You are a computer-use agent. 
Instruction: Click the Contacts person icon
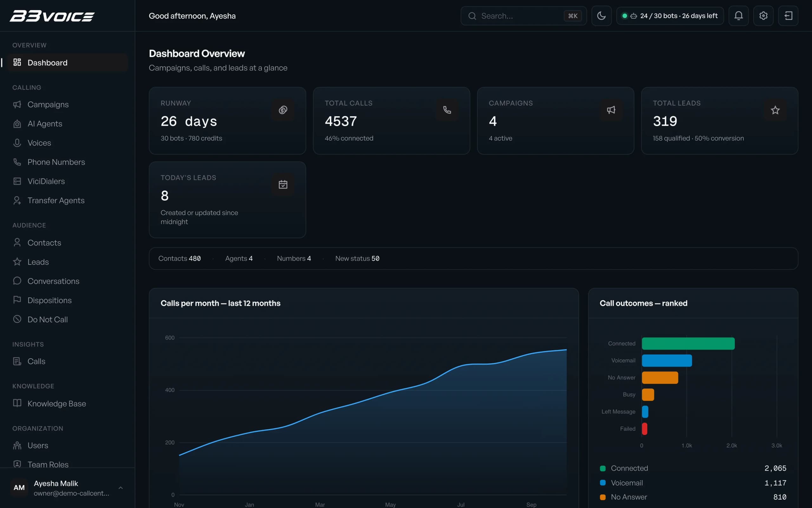coord(17,242)
